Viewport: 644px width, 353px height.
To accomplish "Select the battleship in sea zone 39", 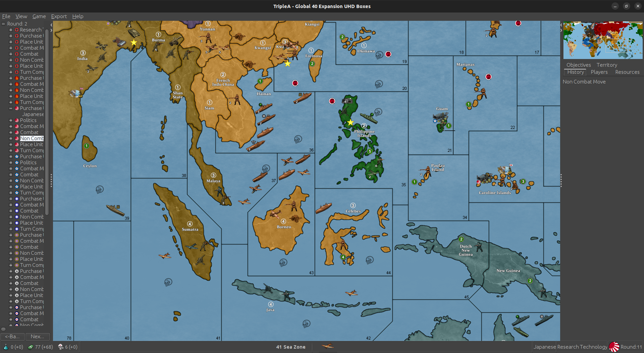I will tap(115, 210).
